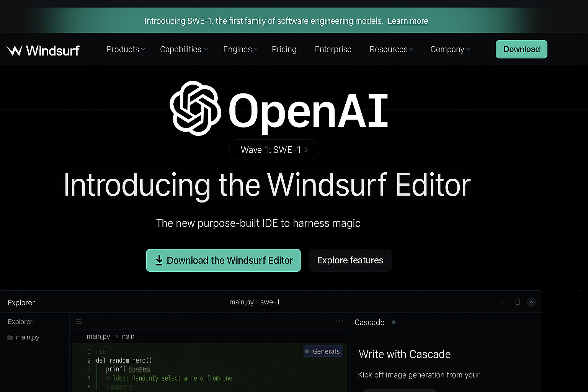
Task: Expand the Engines dropdown
Action: [x=240, y=49]
